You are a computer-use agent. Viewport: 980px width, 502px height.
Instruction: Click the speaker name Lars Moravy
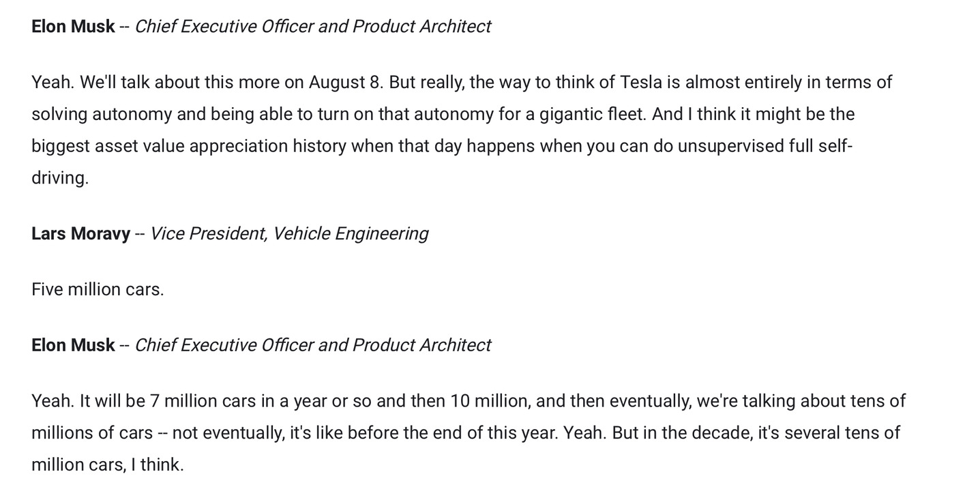click(x=80, y=234)
